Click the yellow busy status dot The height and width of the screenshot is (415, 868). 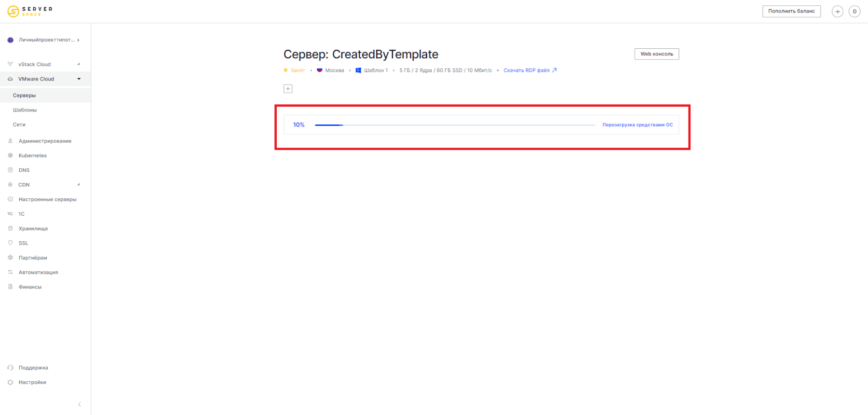(x=285, y=70)
